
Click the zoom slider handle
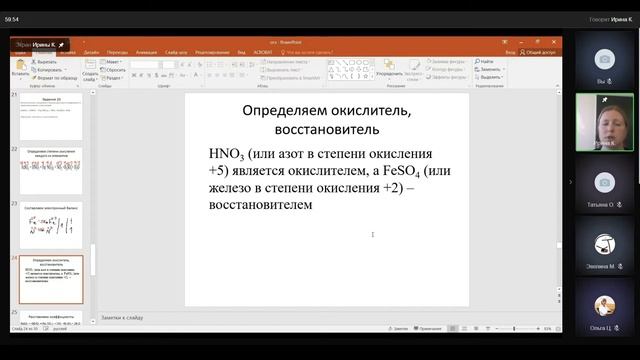(514, 329)
